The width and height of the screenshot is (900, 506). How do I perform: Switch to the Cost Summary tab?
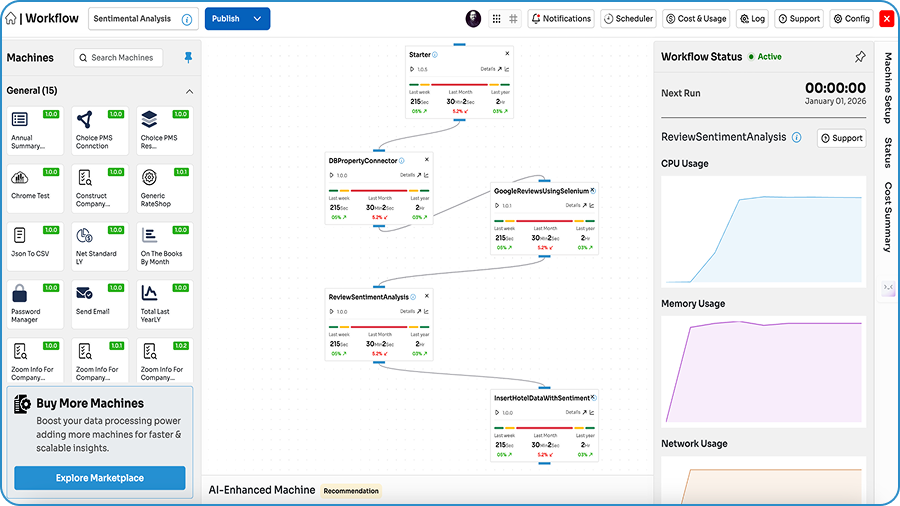tap(888, 217)
